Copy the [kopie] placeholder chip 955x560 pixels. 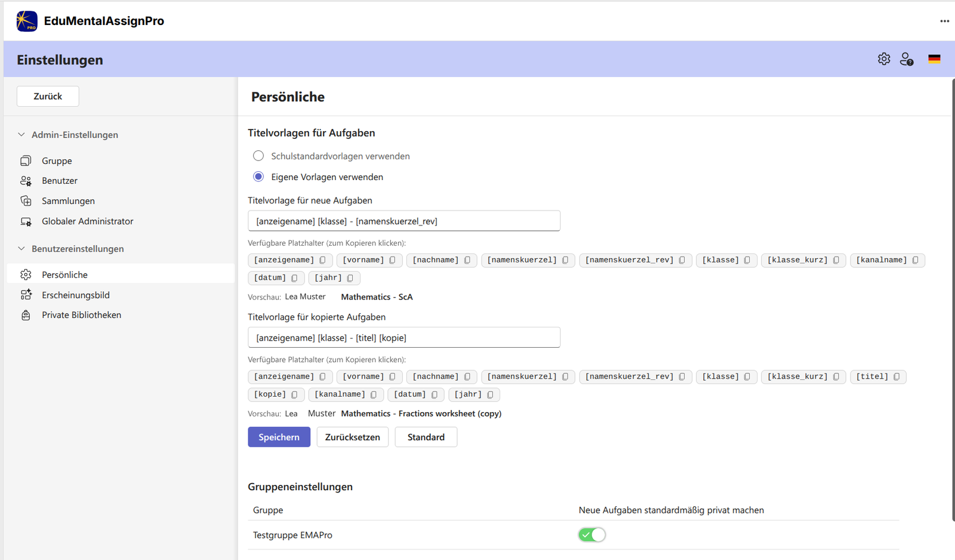point(276,394)
